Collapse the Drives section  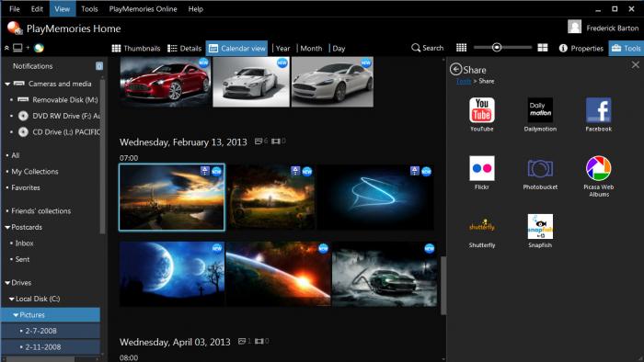pos(7,283)
